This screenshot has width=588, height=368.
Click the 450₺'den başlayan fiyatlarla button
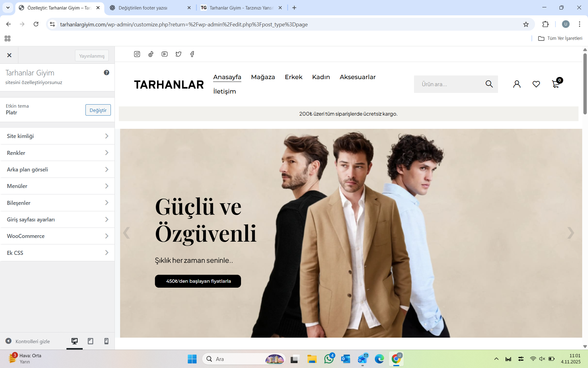click(198, 281)
